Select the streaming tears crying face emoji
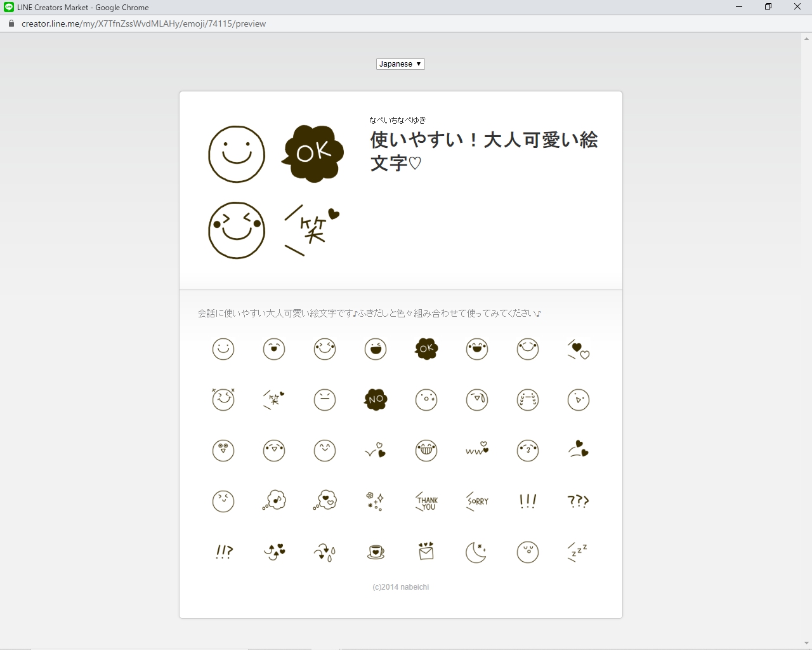The width and height of the screenshot is (812, 650). pos(528,399)
